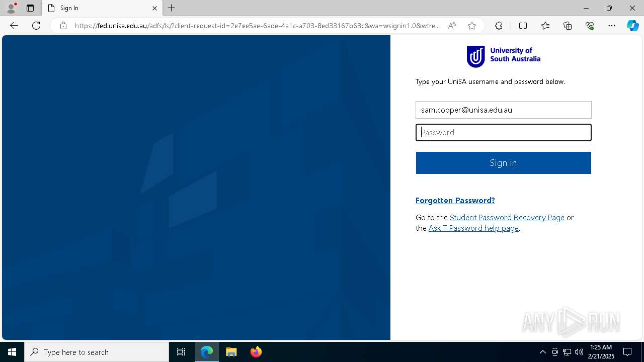Image resolution: width=644 pixels, height=362 pixels.
Task: Open the notifications action center
Action: point(627,352)
